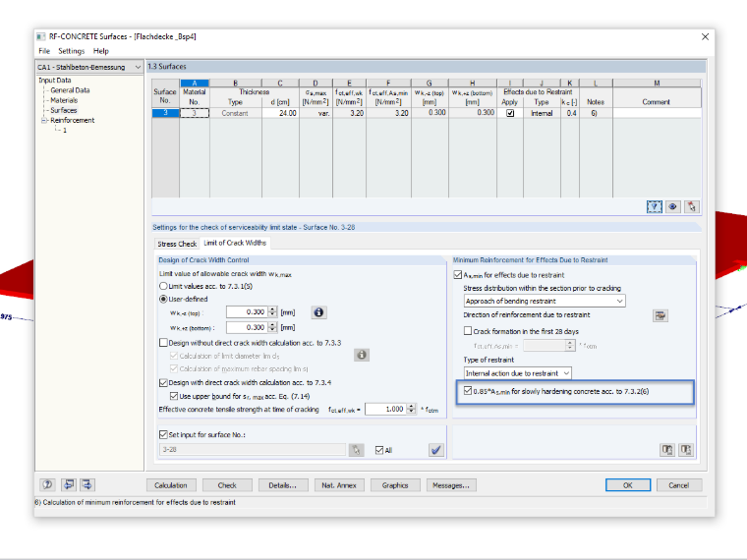Toggle Apply restraint checkbox in surface 3 row

tap(510, 113)
